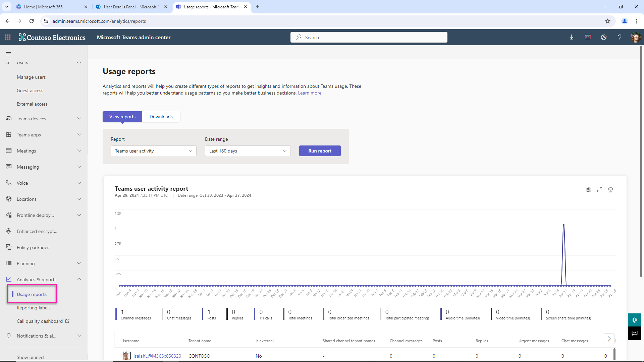Click the Contoso Electronics logo
Image resolution: width=644 pixels, height=362 pixels.
52,37
